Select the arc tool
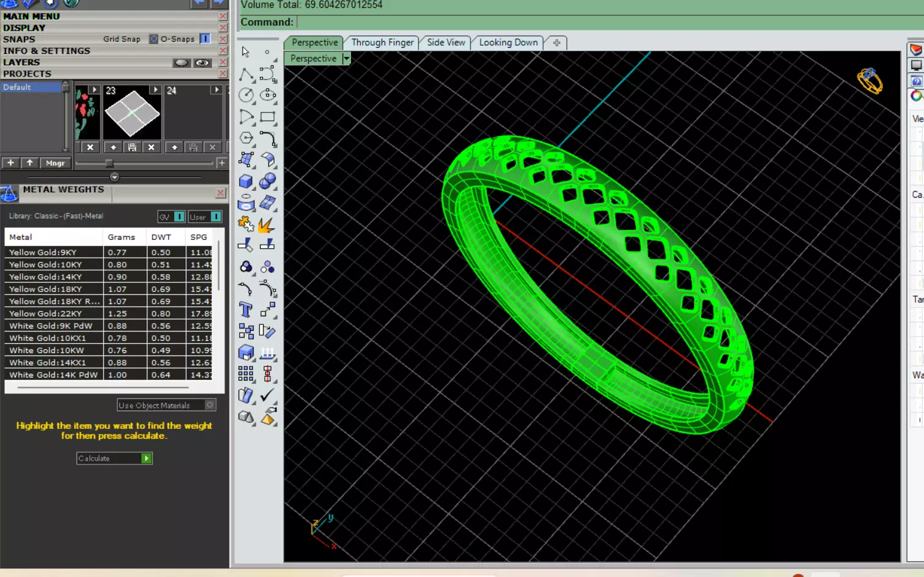924x577 pixels. 246,117
